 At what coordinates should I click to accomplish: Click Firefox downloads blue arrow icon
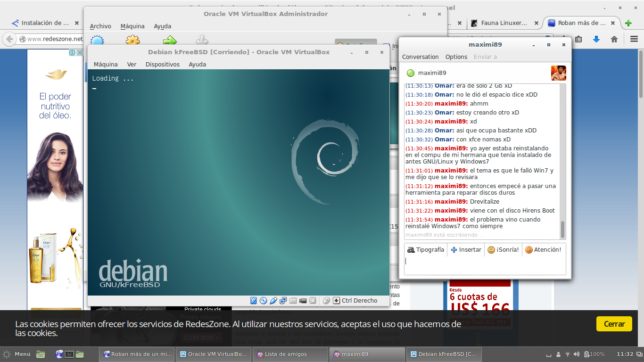596,39
